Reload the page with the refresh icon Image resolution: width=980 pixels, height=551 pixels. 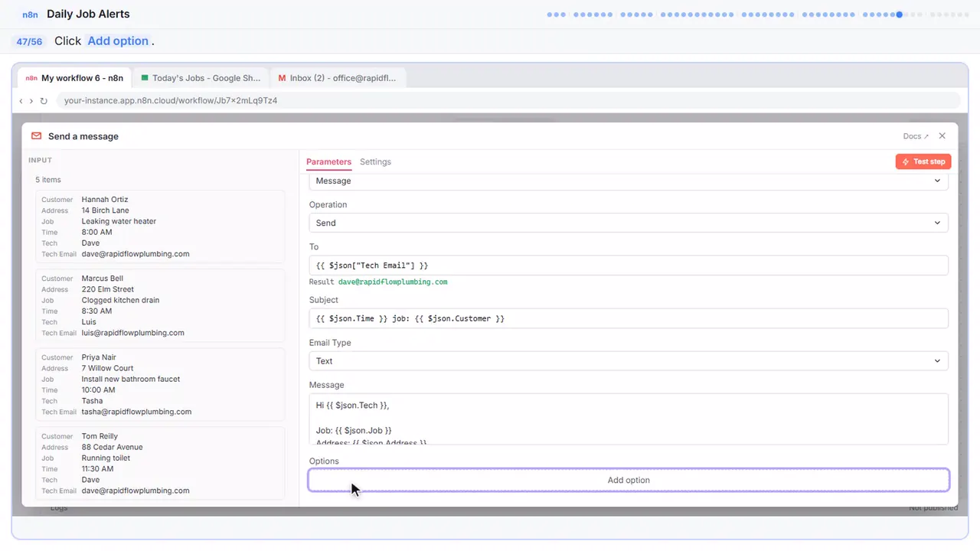(44, 100)
